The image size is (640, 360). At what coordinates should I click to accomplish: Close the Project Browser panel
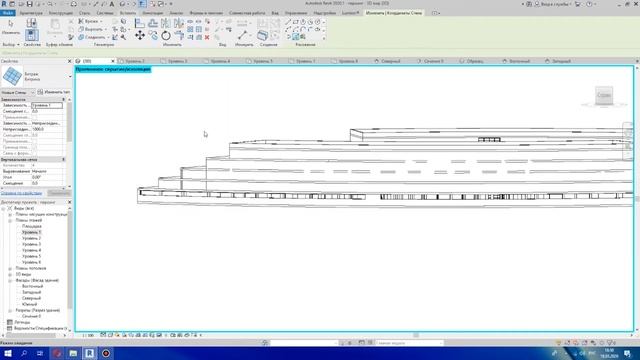(69, 202)
